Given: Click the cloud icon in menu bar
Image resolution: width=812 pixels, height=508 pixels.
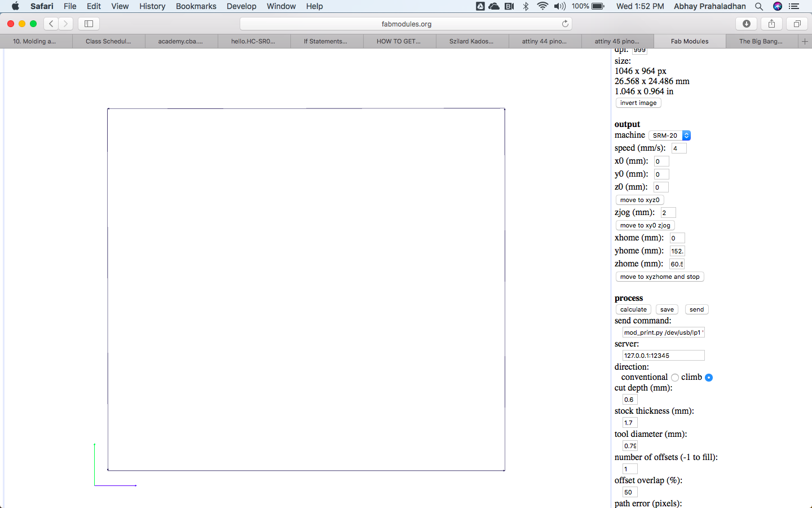Looking at the screenshot, I should coord(494,6).
